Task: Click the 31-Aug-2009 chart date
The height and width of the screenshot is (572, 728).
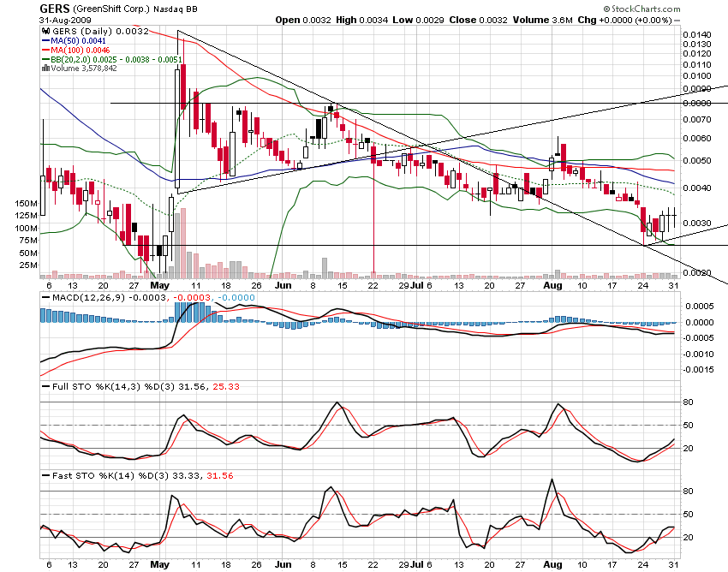Action: 65,20
